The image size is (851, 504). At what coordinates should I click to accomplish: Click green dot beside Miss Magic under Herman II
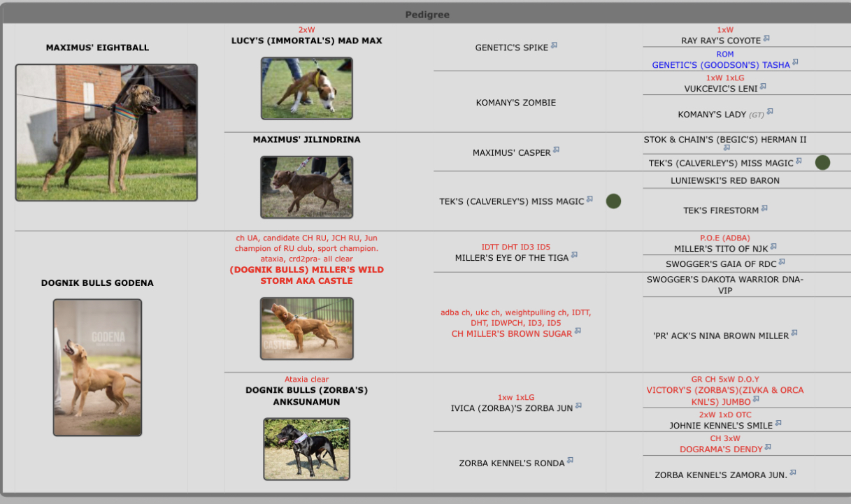(822, 162)
